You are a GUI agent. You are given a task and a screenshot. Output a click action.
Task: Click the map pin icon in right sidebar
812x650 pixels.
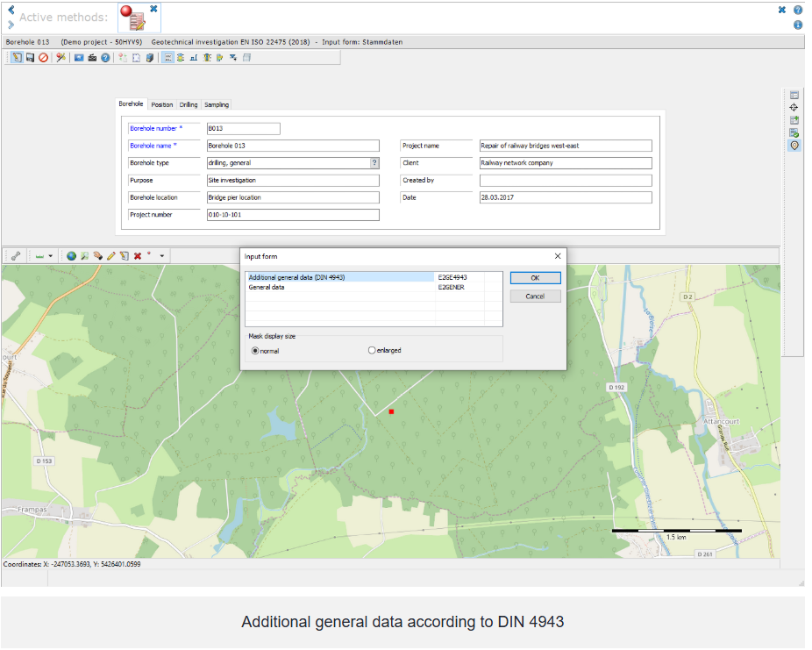click(794, 146)
